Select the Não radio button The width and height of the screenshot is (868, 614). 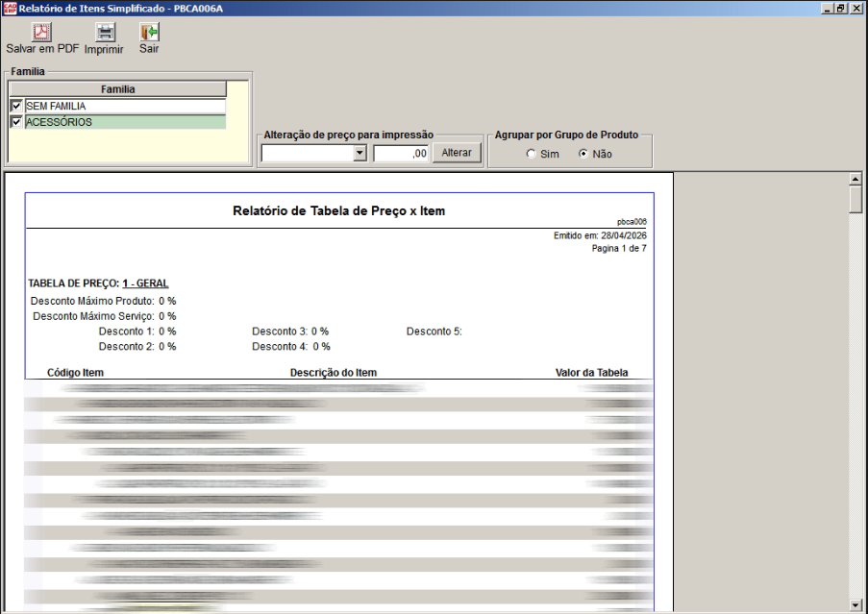pos(583,154)
